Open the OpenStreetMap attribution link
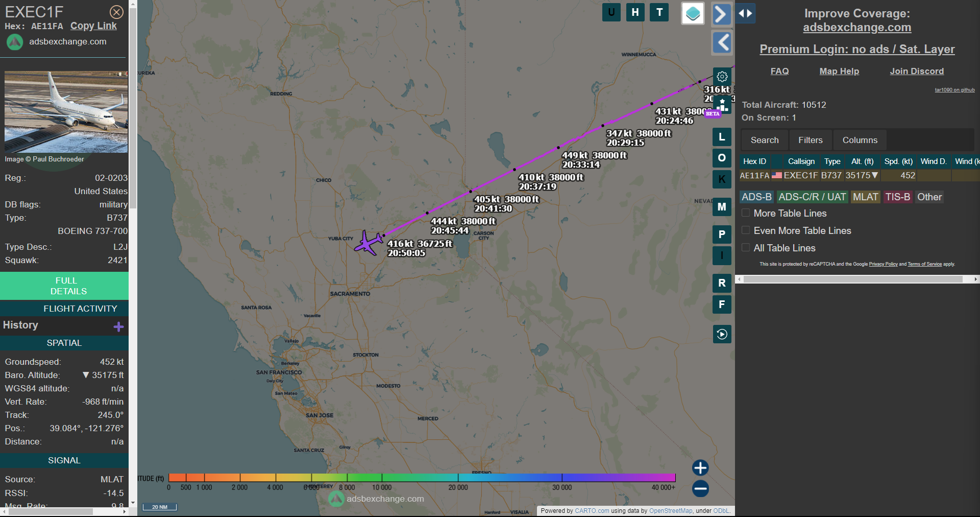 pyautogui.click(x=671, y=511)
